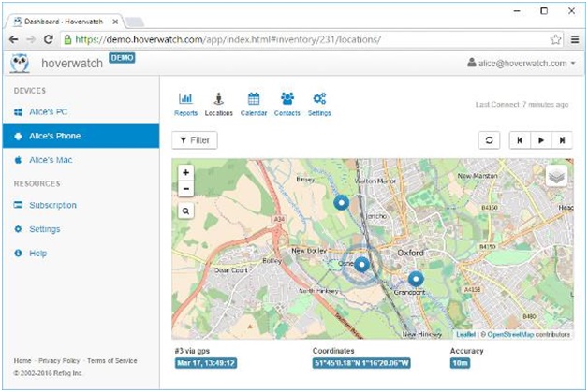
Task: Skip to the next location
Action: pyautogui.click(x=561, y=140)
